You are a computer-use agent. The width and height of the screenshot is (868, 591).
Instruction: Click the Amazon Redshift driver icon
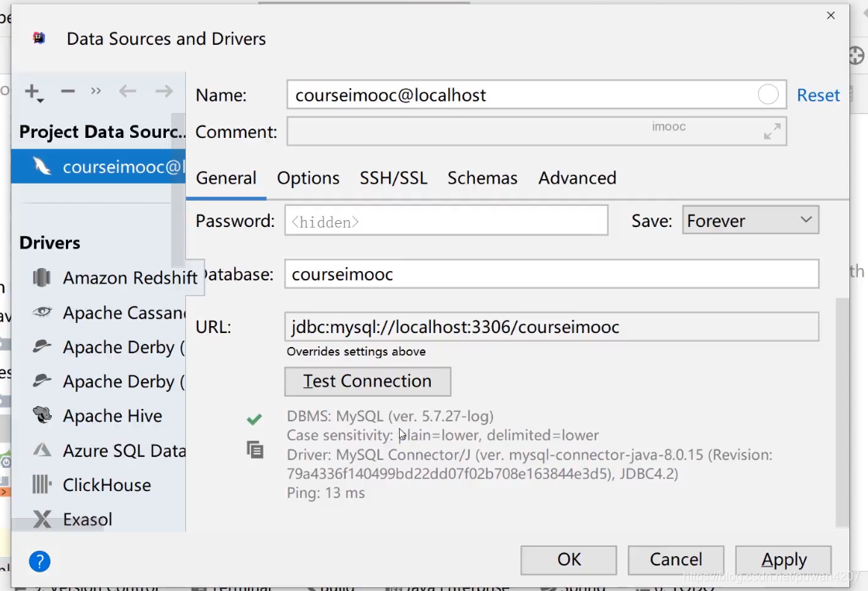click(x=42, y=277)
